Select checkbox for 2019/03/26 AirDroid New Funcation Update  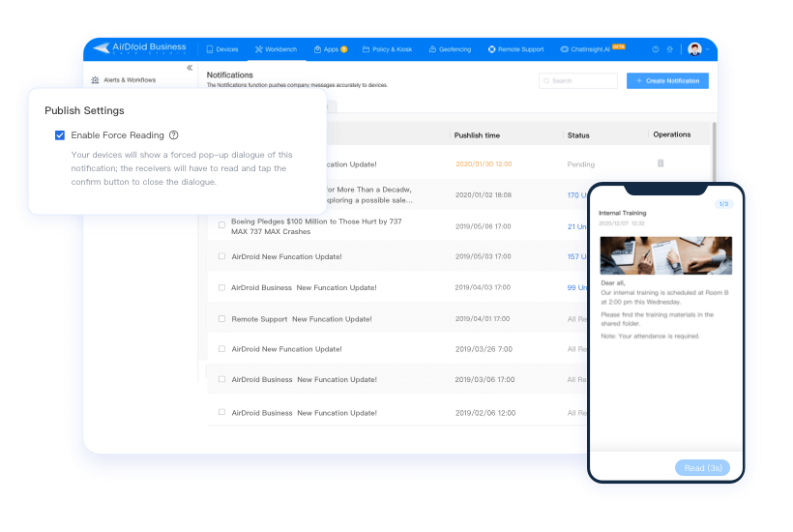(x=221, y=349)
